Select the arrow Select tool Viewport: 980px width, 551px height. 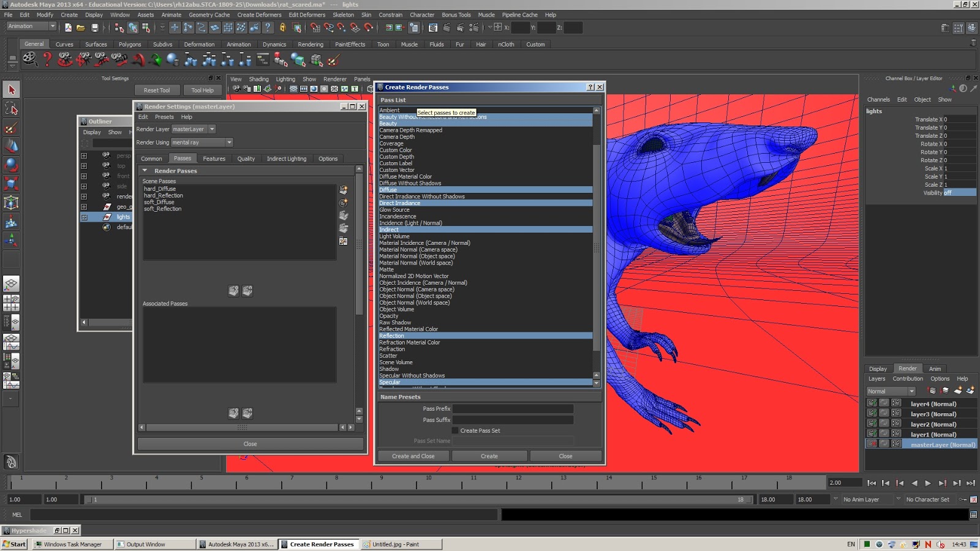[11, 90]
